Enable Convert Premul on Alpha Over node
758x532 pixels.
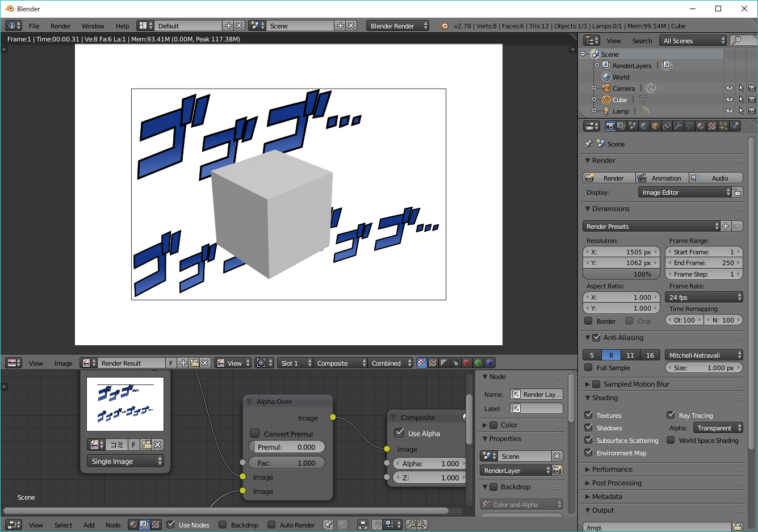pyautogui.click(x=255, y=434)
